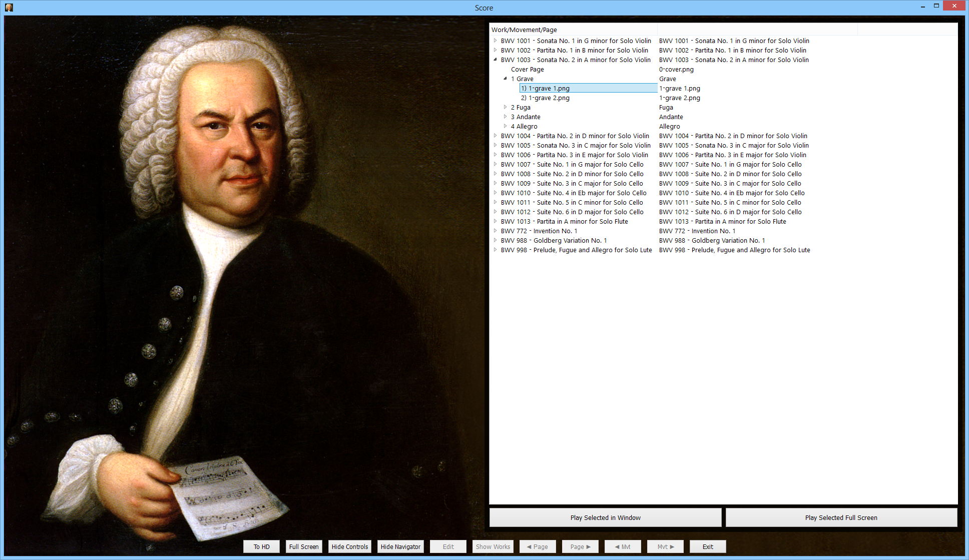Viewport: 969px width, 560px height.
Task: Collapse the 1 Grave movement node
Action: [505, 79]
